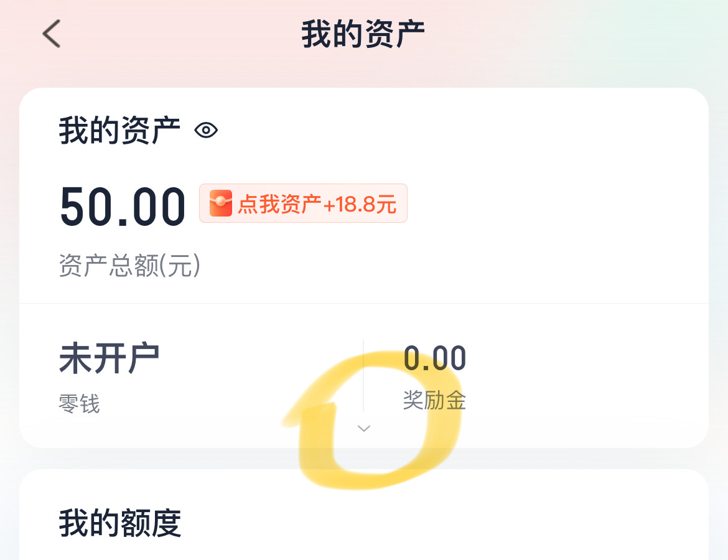Click the 0.00 reward amount

434,358
